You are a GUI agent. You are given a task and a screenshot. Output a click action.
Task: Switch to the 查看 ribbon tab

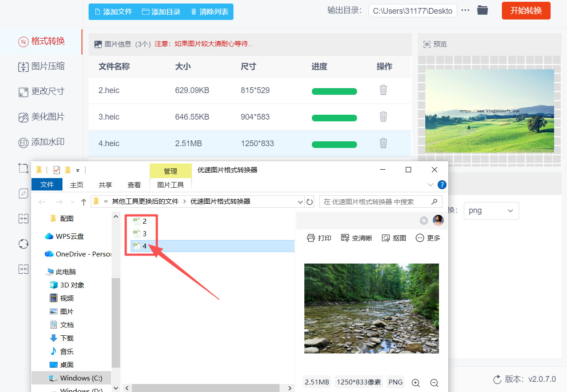[x=134, y=185]
